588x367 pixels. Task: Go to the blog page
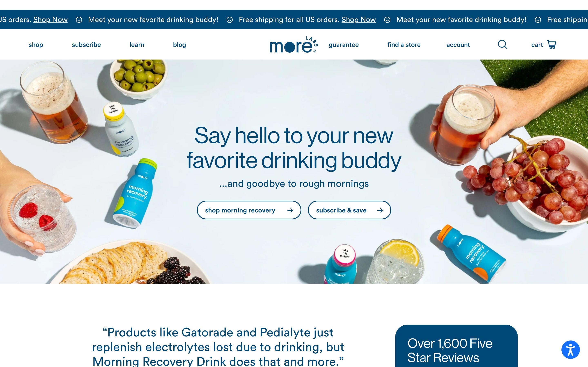179,45
